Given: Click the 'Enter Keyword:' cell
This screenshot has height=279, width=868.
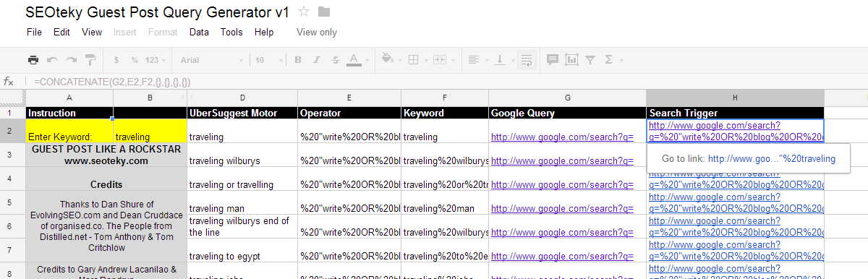Looking at the screenshot, I should [x=69, y=131].
